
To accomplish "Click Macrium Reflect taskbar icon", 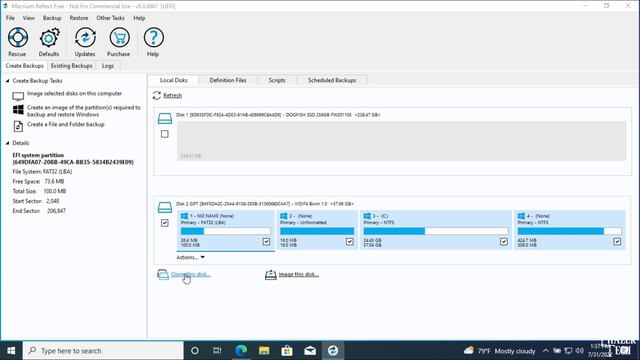I will click(333, 351).
